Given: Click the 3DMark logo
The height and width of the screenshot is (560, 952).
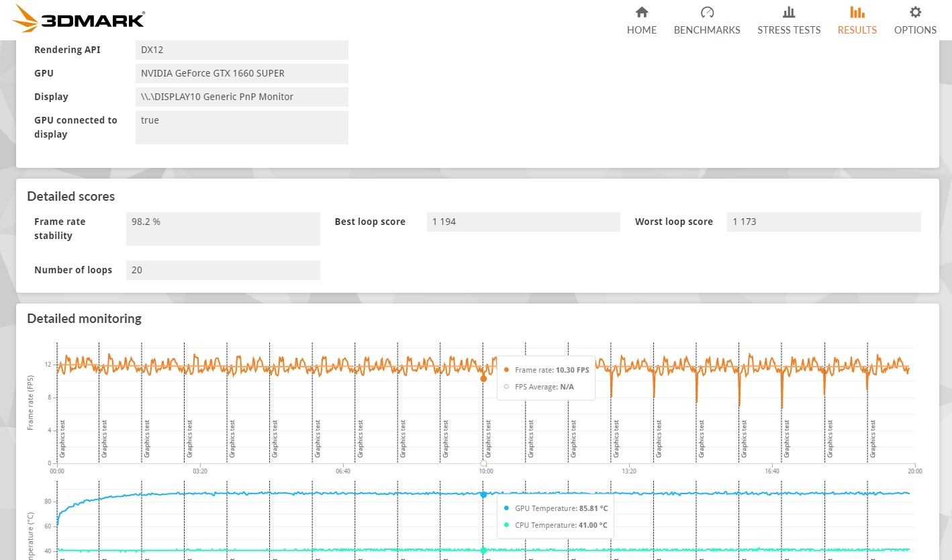Looking at the screenshot, I should [79, 19].
